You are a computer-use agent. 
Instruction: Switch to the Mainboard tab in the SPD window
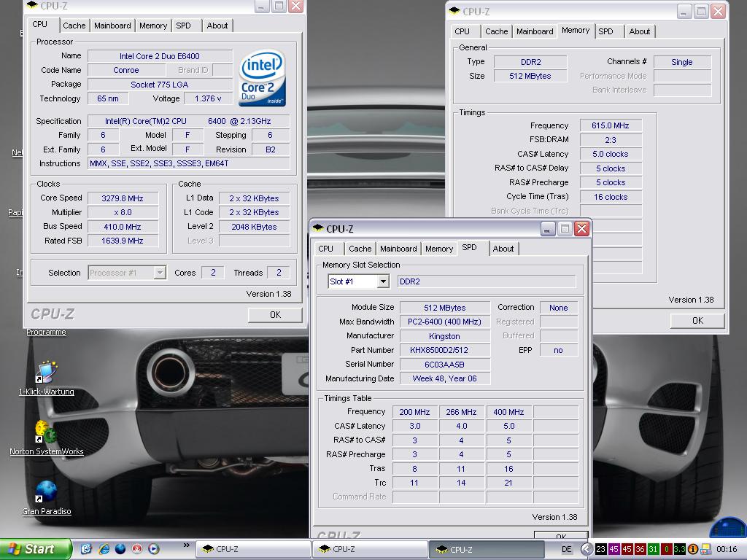[x=398, y=249]
